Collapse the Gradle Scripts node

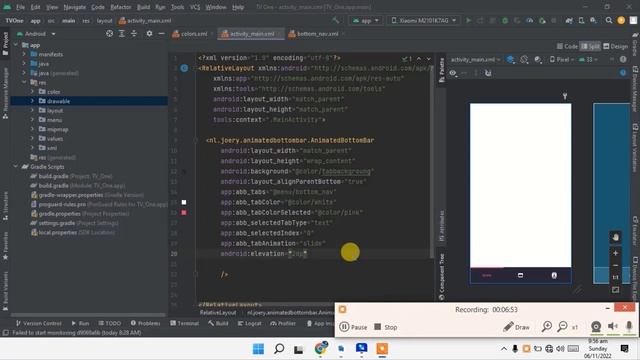(x=16, y=167)
